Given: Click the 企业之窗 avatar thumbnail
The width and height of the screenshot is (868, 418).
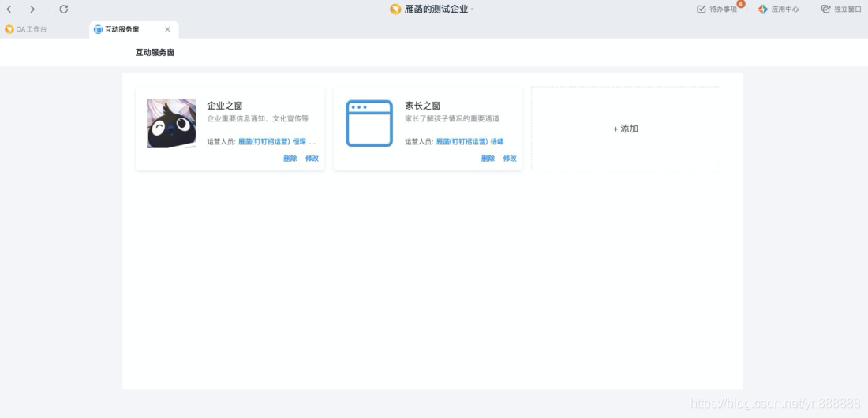Looking at the screenshot, I should click(x=171, y=123).
